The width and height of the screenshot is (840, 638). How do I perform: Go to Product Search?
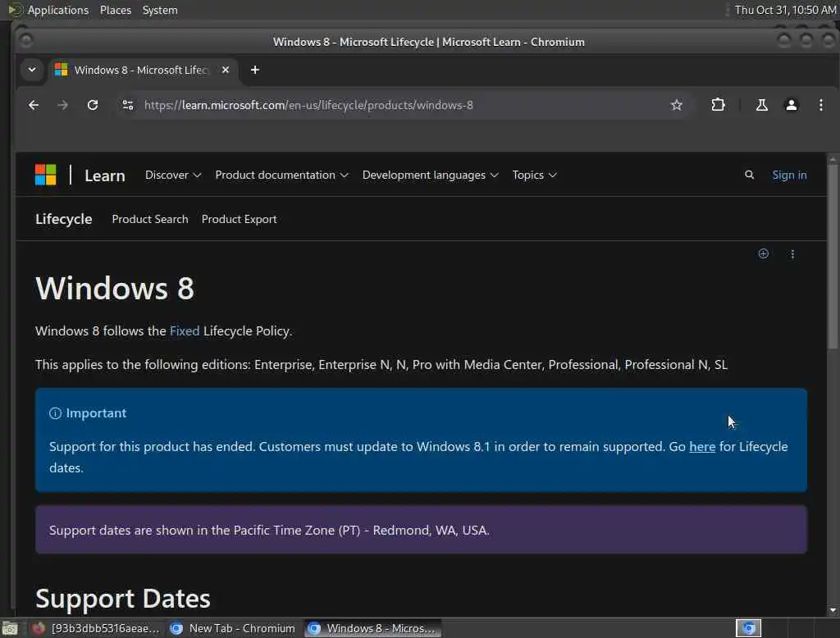150,219
